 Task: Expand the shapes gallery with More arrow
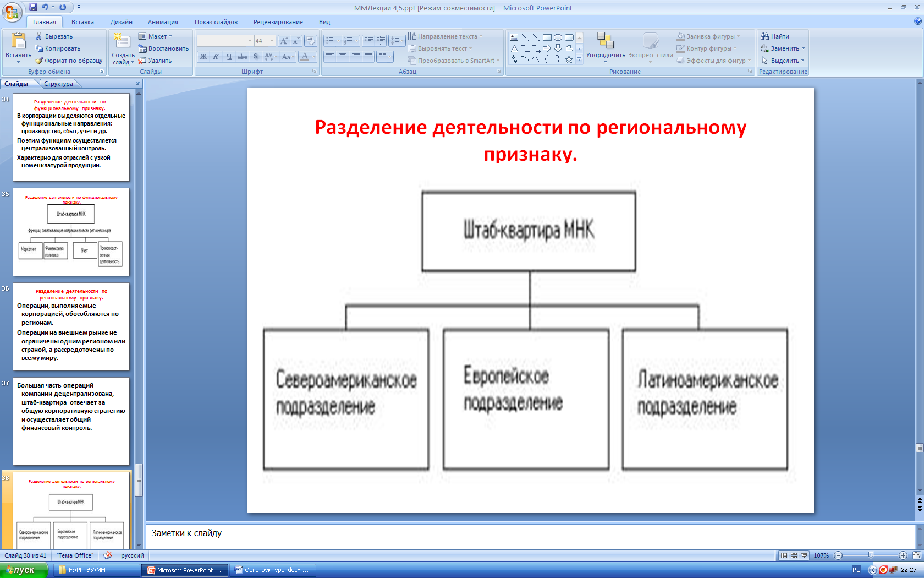pos(579,59)
